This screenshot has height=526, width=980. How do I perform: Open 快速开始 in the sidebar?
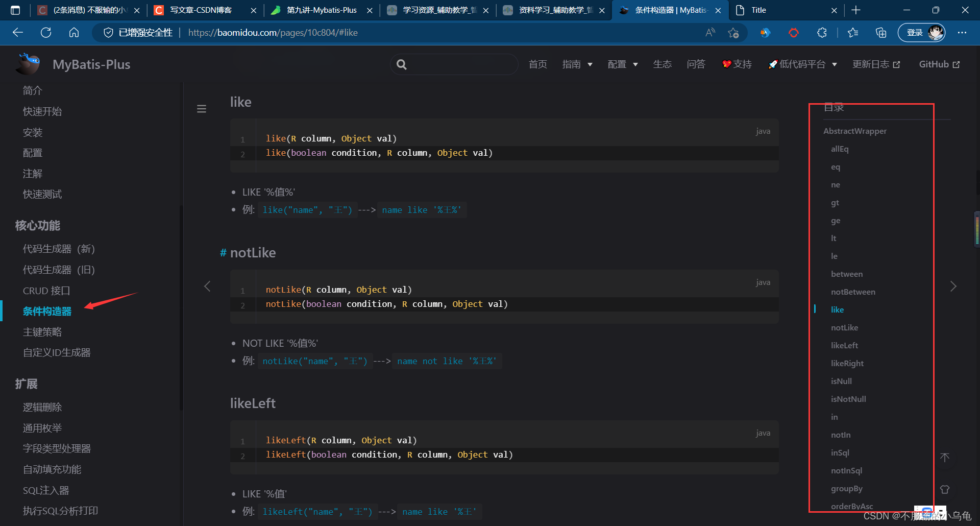[x=42, y=111]
